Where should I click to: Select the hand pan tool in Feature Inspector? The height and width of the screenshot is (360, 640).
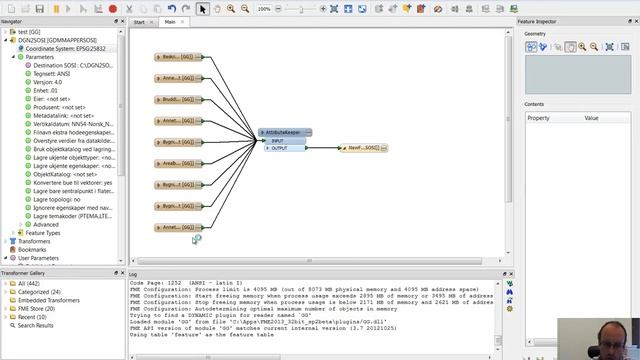(x=570, y=47)
